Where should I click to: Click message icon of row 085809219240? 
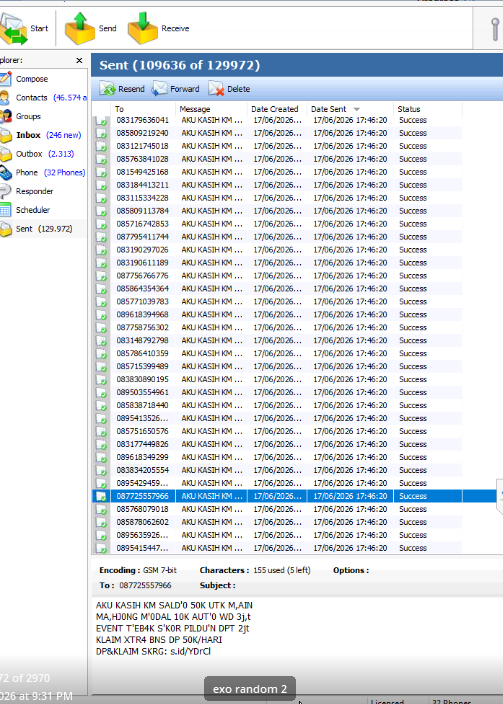pyautogui.click(x=102, y=133)
